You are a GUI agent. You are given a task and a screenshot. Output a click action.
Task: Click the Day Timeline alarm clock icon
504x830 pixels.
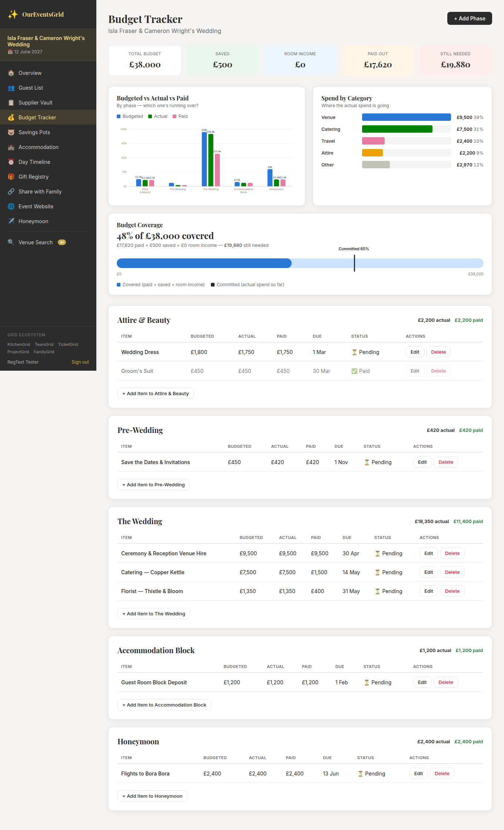click(11, 162)
